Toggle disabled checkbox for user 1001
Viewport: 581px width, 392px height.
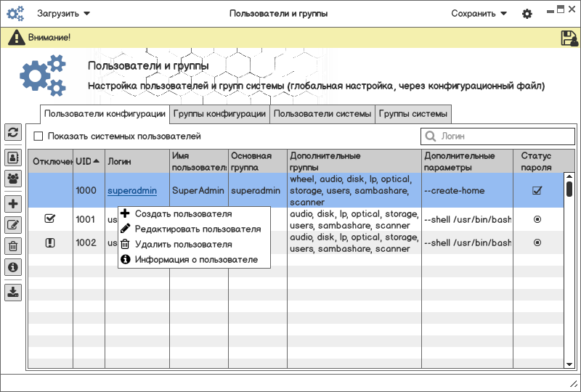[x=50, y=219]
